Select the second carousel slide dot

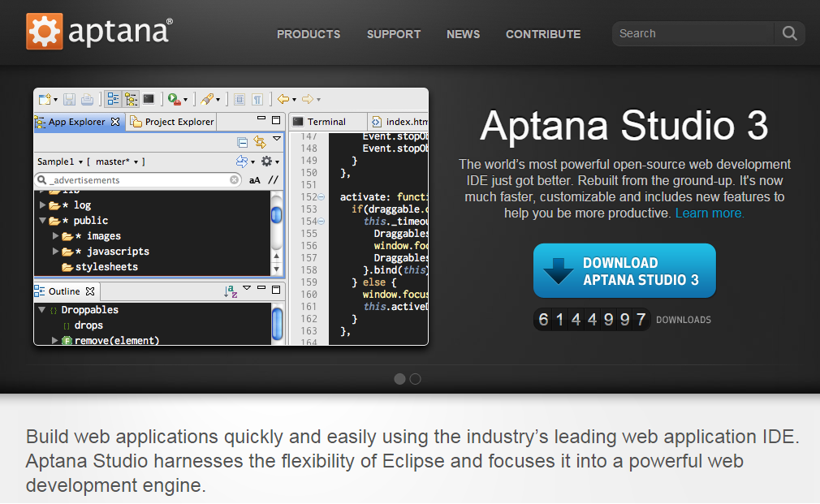coord(415,379)
